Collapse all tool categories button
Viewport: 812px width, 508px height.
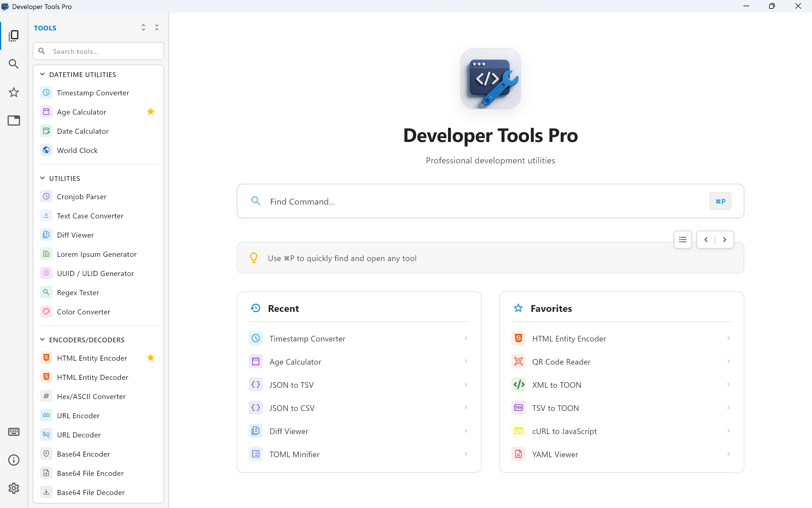tap(157, 28)
